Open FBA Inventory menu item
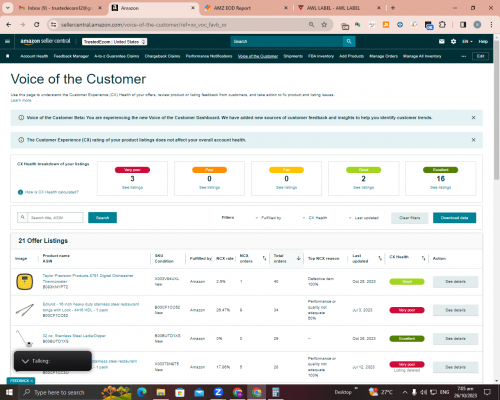Image resolution: width=500 pixels, height=400 pixels. (321, 56)
